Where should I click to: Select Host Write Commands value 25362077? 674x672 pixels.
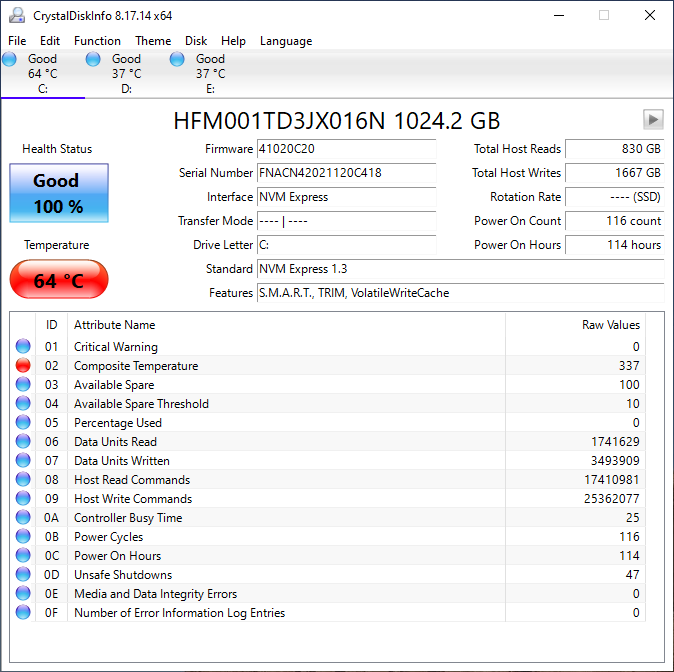pos(612,498)
